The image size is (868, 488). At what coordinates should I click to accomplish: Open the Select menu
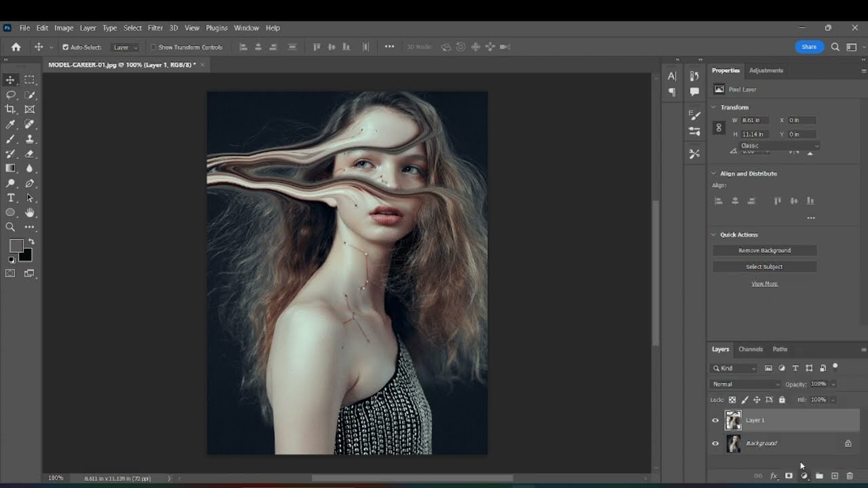tap(132, 28)
